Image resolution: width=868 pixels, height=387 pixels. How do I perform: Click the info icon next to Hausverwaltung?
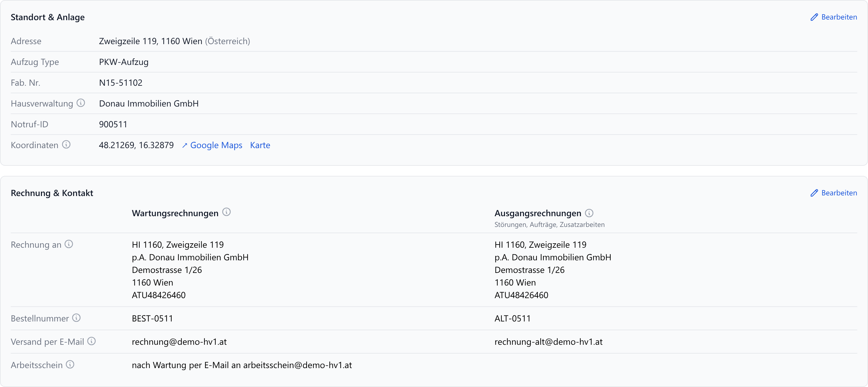80,103
